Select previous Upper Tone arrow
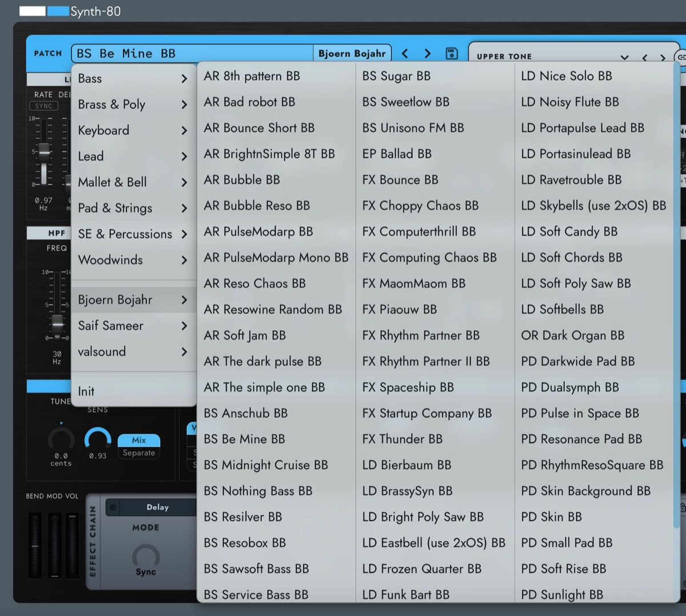Screen dimensions: 686x616 click(645, 57)
